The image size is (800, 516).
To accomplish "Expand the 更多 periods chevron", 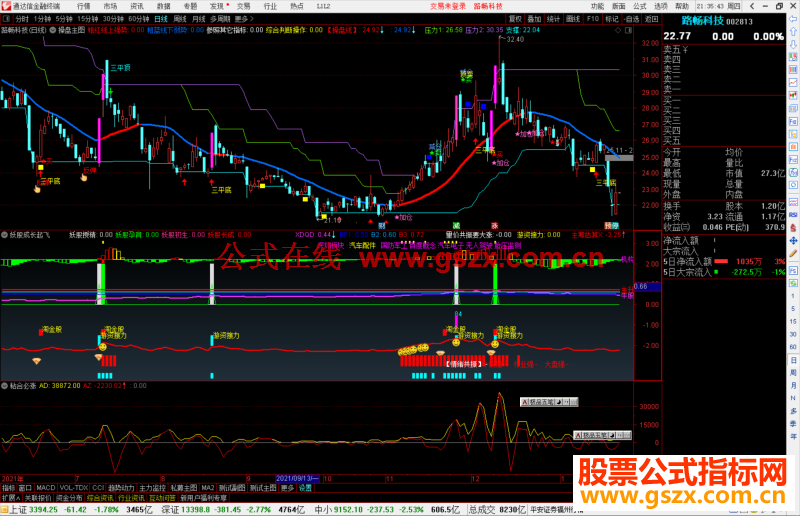I will tap(243, 19).
